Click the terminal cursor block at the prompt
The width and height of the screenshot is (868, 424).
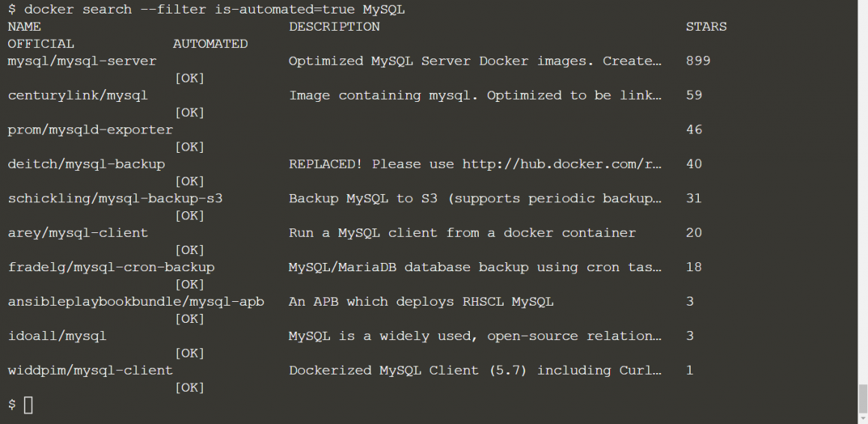pos(28,405)
